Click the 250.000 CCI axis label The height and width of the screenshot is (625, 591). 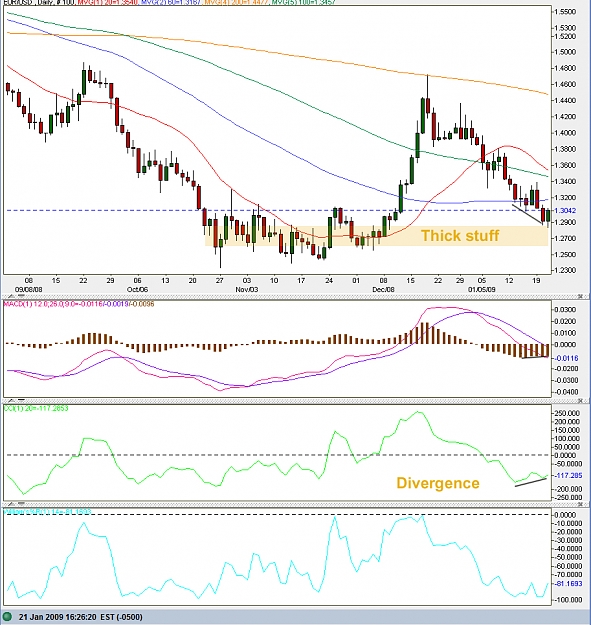(568, 413)
